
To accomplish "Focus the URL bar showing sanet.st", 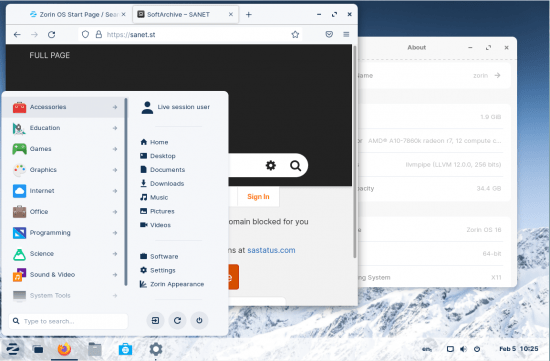I will [x=189, y=34].
